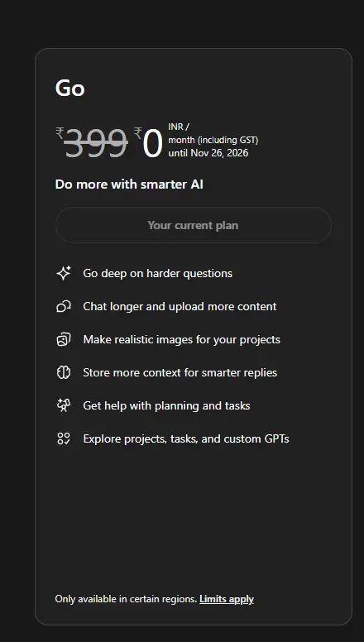
Task: Click the 'Go' plan heading
Action: pyautogui.click(x=70, y=88)
